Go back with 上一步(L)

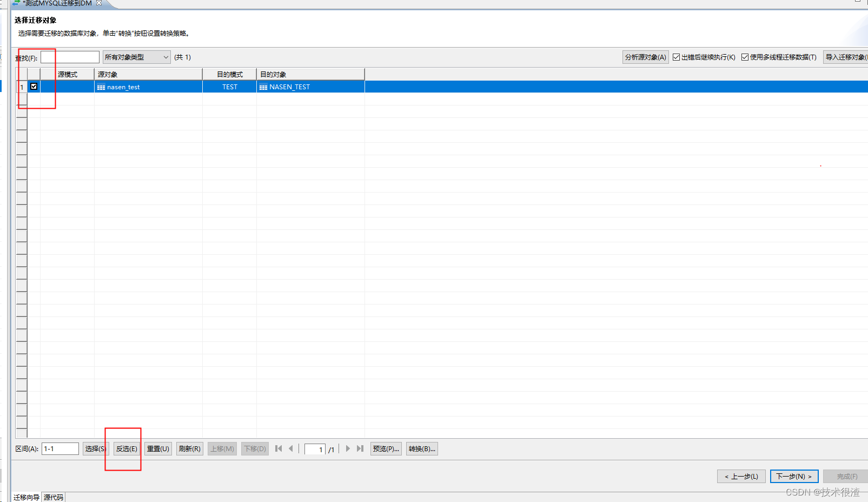tap(741, 476)
